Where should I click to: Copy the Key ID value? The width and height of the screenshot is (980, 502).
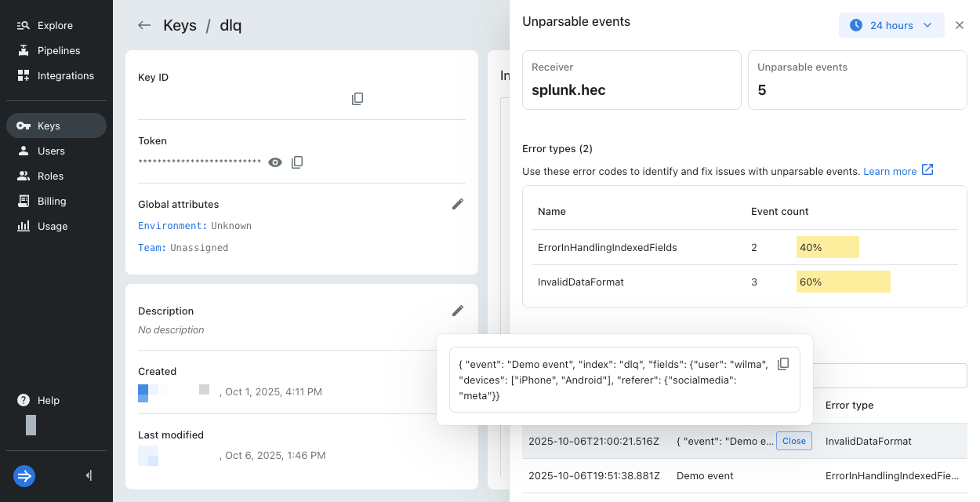click(x=358, y=98)
